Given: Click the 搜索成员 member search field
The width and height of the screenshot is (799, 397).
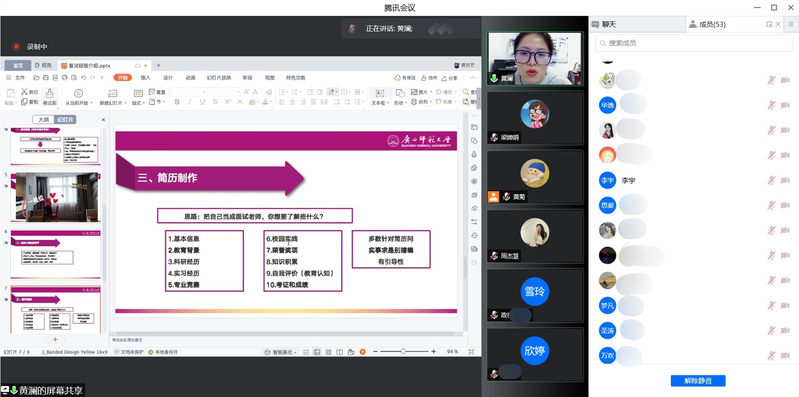Looking at the screenshot, I should [694, 43].
